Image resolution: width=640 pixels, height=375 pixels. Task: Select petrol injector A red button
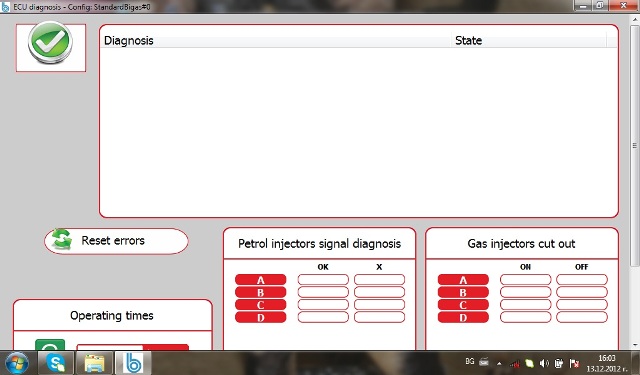coord(260,280)
